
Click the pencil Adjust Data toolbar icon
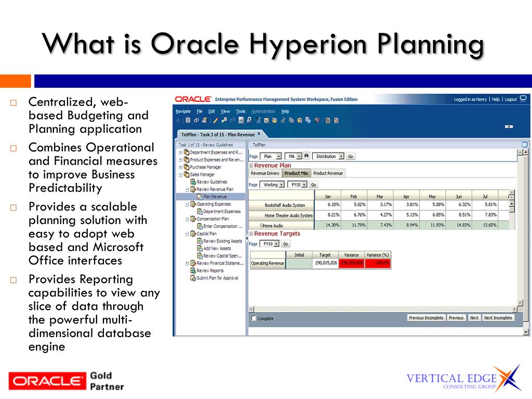pyautogui.click(x=216, y=121)
